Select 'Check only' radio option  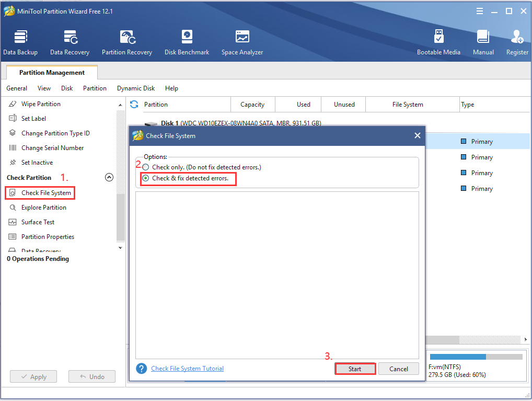[146, 167]
